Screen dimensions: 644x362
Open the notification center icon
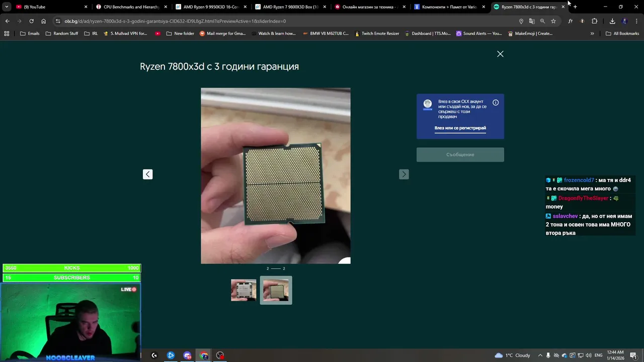[x=633, y=355]
